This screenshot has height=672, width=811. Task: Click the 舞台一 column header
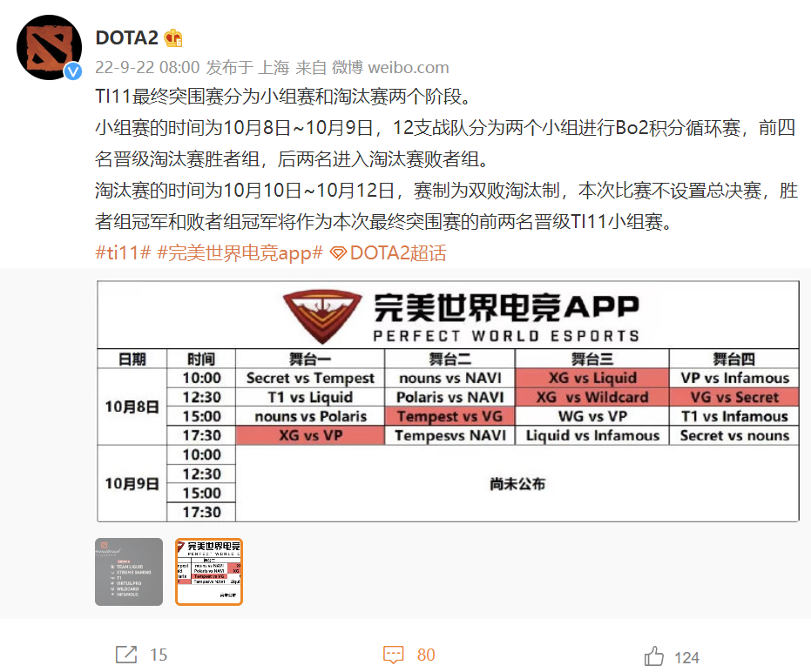310,359
